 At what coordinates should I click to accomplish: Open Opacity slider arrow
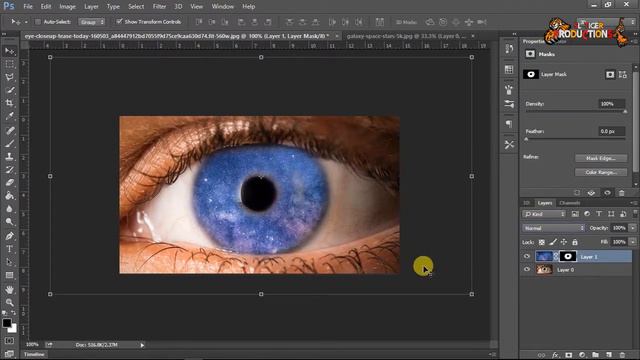[x=633, y=228]
